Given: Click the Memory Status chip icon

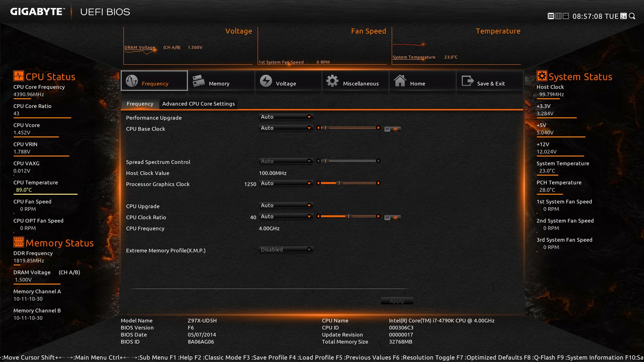Looking at the screenshot, I should click(19, 242).
